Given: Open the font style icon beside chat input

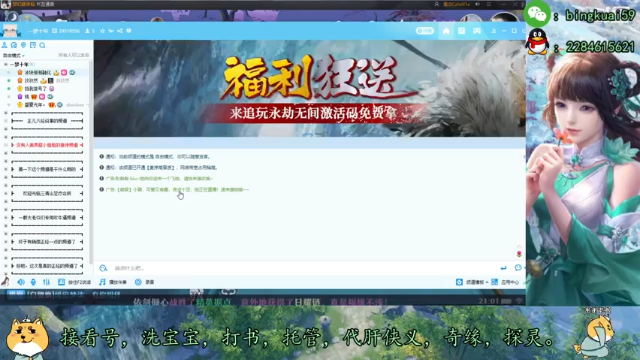Looking at the screenshot, I should point(103,268).
